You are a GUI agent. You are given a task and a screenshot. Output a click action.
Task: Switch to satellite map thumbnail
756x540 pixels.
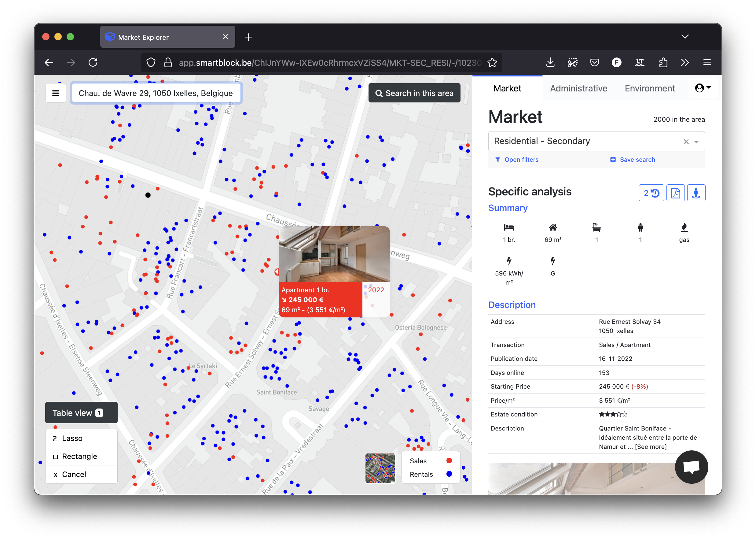(380, 468)
